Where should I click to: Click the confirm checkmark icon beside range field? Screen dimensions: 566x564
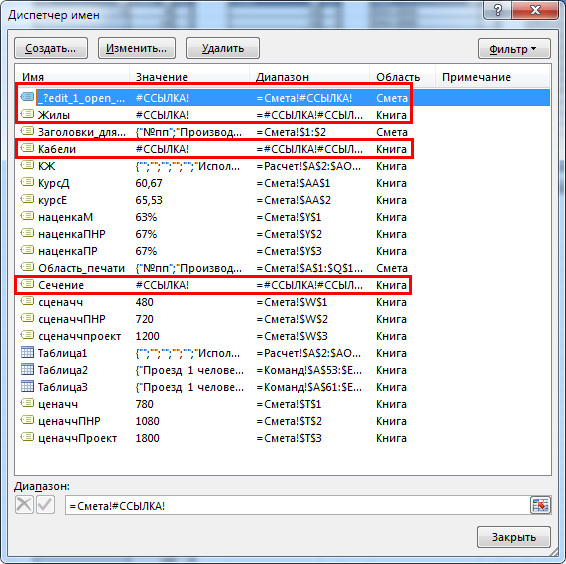coord(45,504)
